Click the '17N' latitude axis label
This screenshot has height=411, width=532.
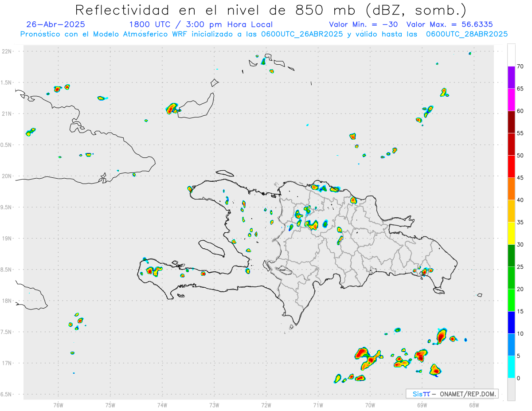8,363
